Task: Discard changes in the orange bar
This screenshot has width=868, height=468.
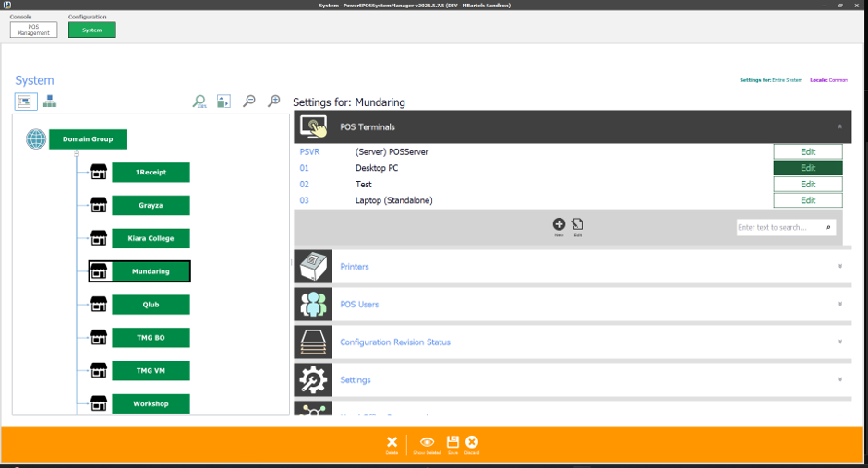Action: [472, 445]
